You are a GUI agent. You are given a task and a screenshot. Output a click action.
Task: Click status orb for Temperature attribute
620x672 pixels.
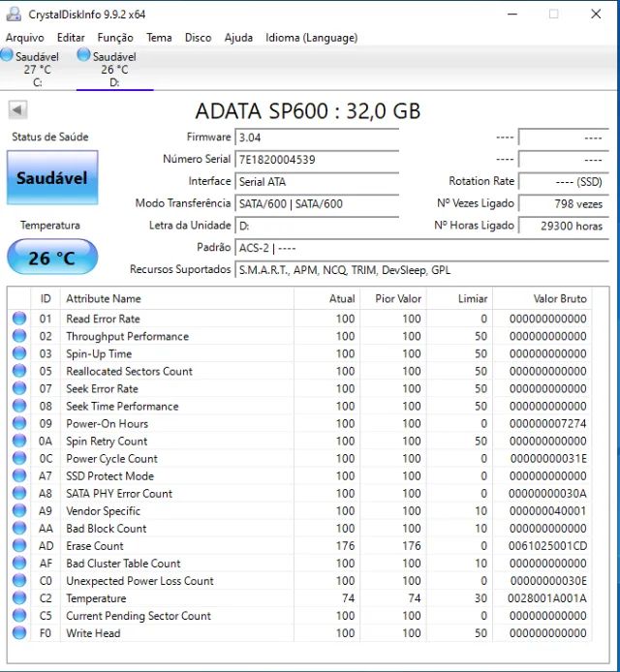tap(19, 597)
